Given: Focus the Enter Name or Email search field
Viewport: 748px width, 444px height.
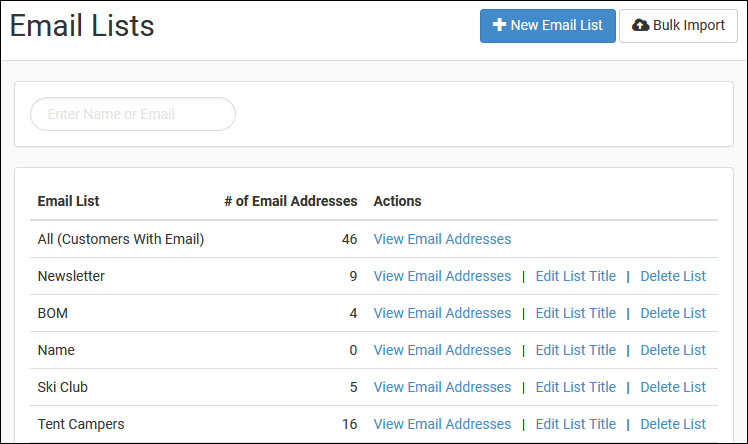Looking at the screenshot, I should pos(133,114).
